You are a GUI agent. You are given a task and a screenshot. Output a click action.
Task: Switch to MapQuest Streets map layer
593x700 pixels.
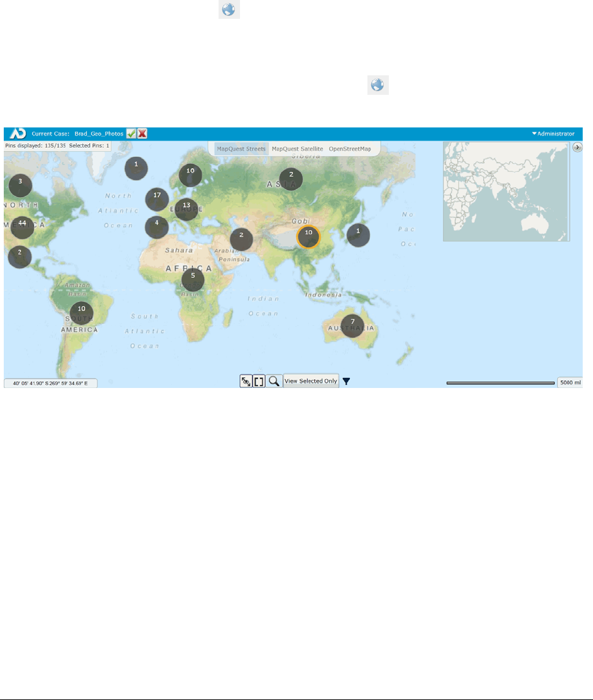tap(241, 149)
